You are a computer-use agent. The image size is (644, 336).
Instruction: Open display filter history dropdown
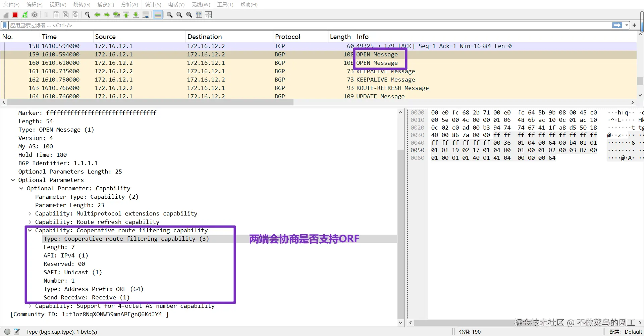627,25
